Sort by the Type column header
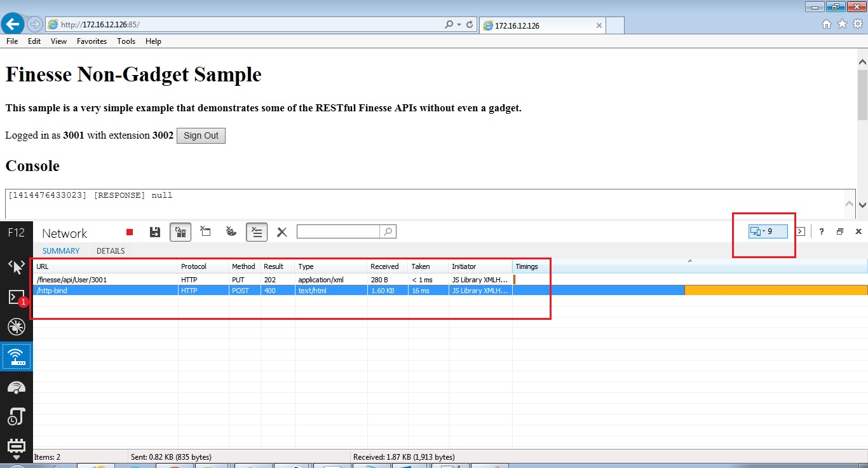 coord(331,266)
